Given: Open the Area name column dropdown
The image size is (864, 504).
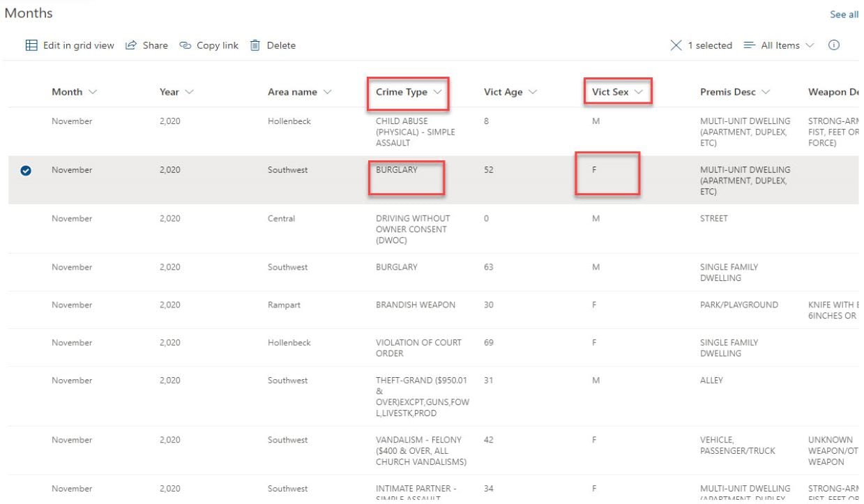Looking at the screenshot, I should tap(327, 92).
